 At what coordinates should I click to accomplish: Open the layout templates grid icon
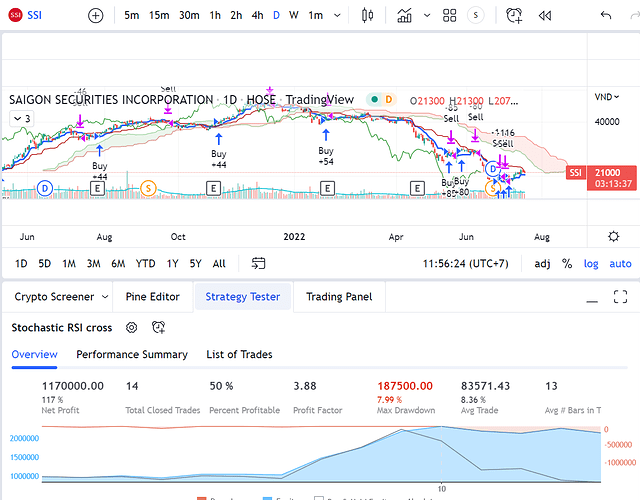point(449,15)
